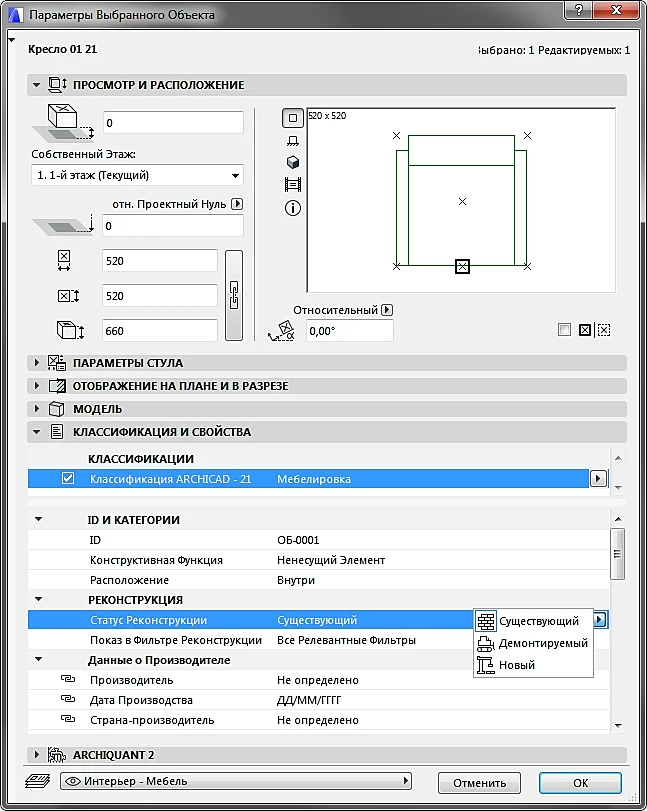
Task: Select the 2D plan symbol preview icon
Action: tap(293, 118)
